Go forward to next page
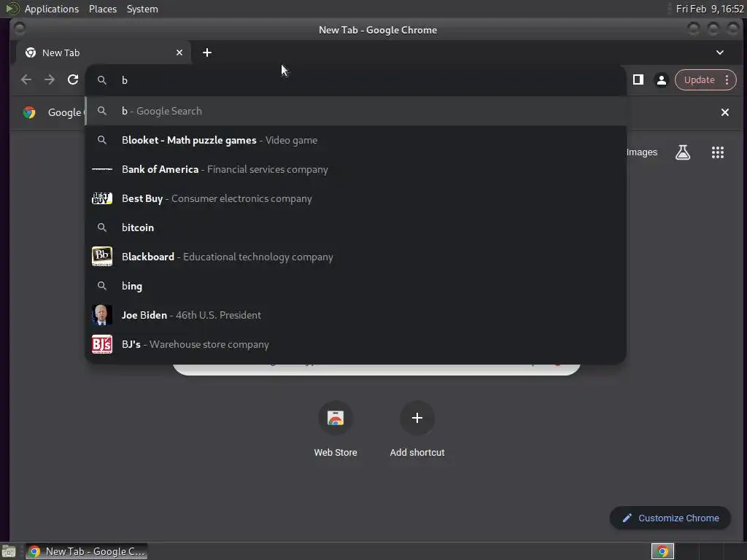Viewport: 747px width, 560px height. click(50, 79)
